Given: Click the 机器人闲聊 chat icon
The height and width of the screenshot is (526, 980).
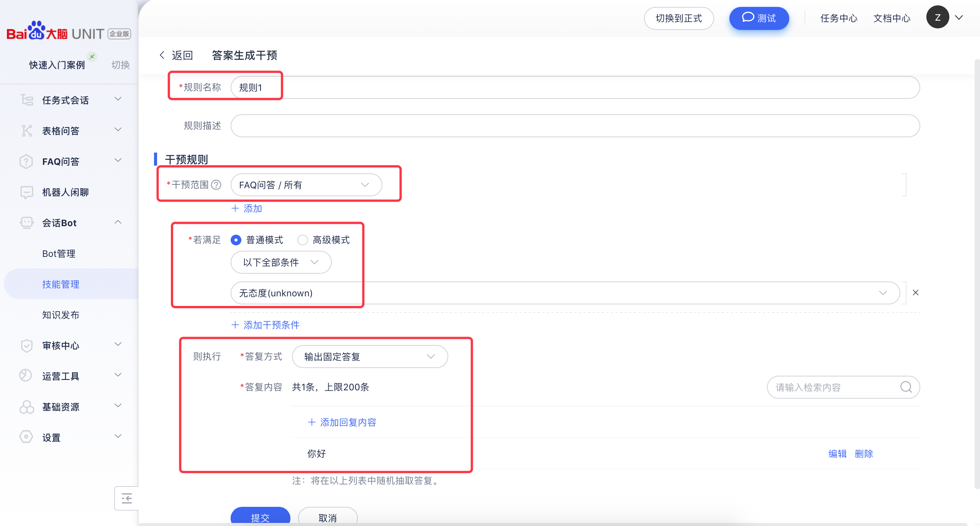Looking at the screenshot, I should point(26,192).
